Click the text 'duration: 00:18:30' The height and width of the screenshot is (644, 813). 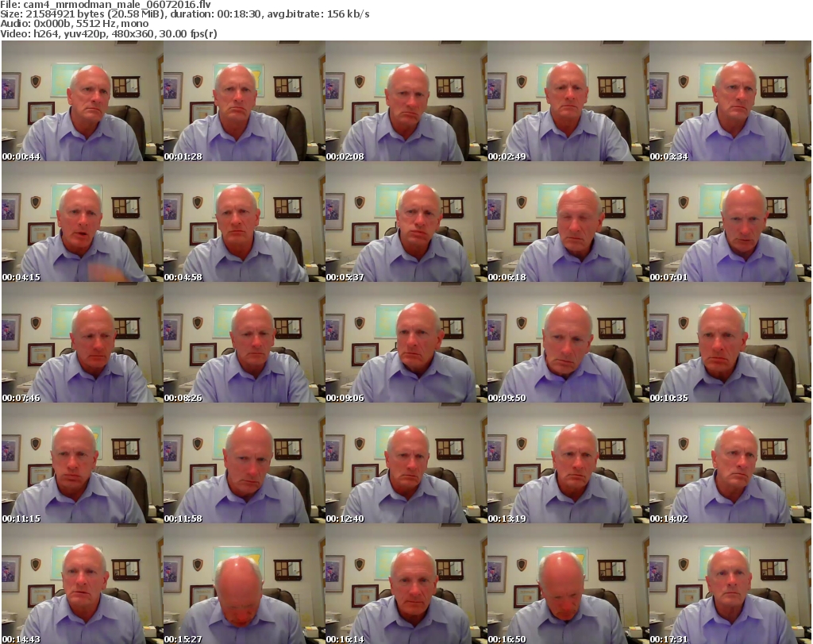click(216, 14)
